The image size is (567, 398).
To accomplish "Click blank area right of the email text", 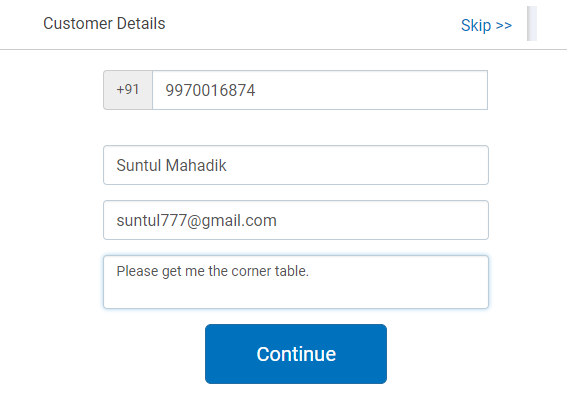I will pos(381,220).
